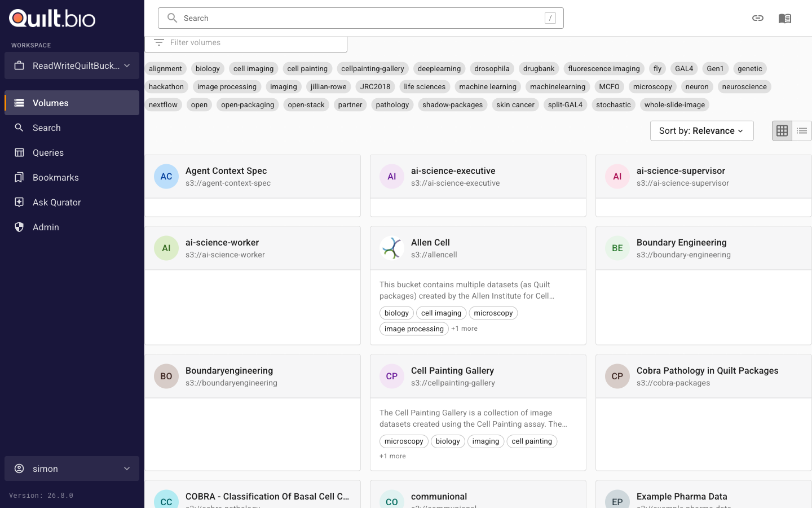Screen dimensions: 812x508
Task: Show +1 more tags on Allen Cell
Action: pyautogui.click(x=464, y=329)
